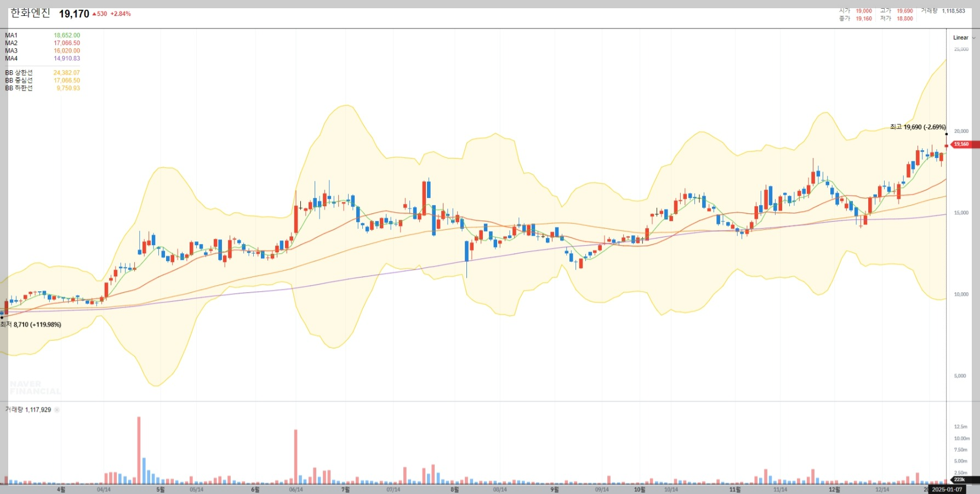Click the 12월 label on time axis

pos(834,490)
